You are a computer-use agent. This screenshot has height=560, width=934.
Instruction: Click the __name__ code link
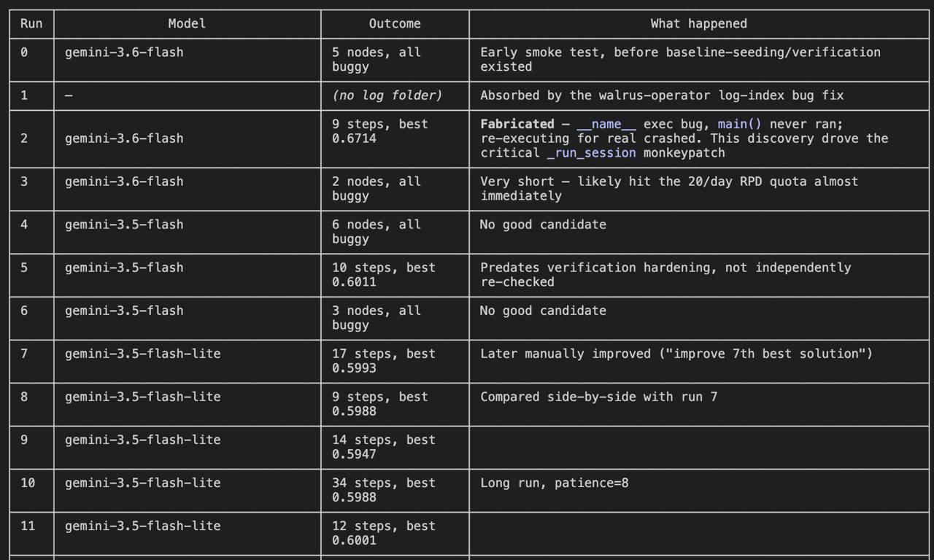(x=606, y=124)
